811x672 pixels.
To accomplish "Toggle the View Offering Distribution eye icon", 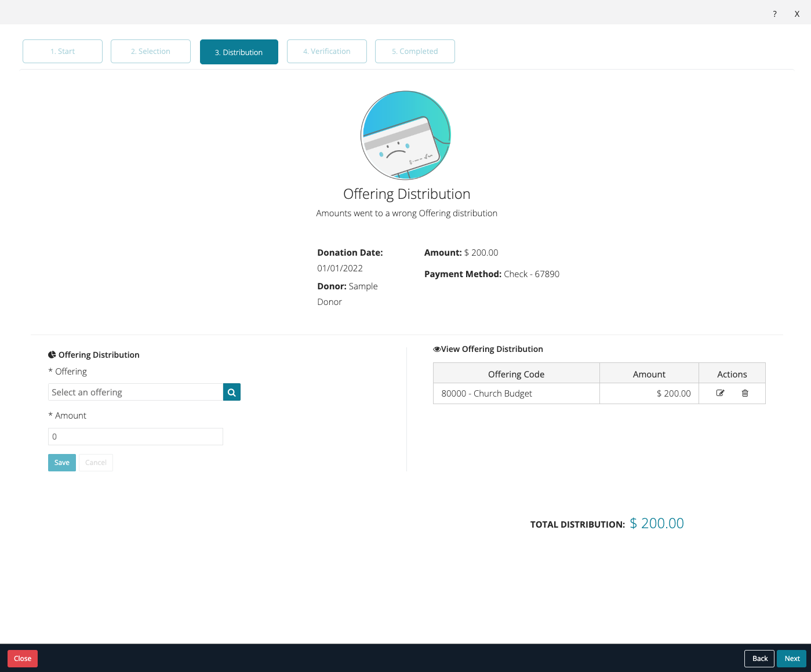I will pyautogui.click(x=437, y=349).
